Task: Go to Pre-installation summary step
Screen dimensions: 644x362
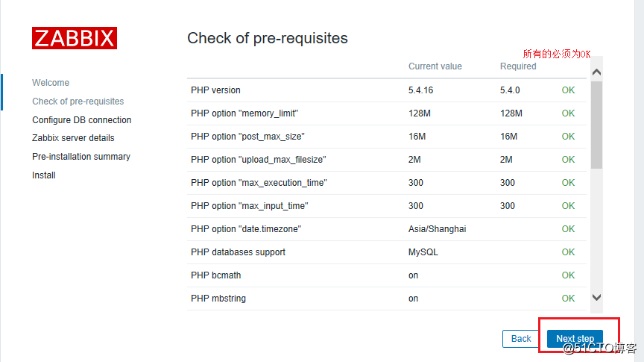Action: click(81, 156)
